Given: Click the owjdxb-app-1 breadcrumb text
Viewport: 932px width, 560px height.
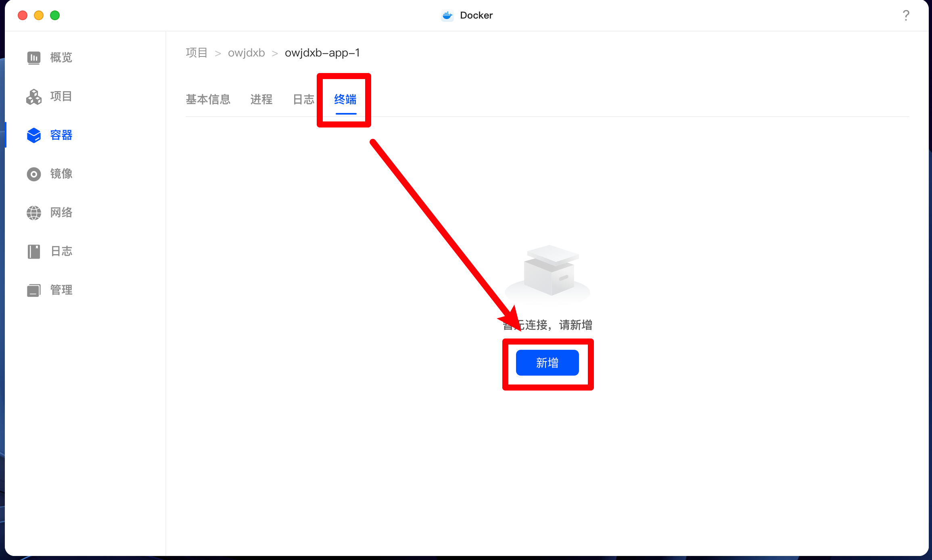Looking at the screenshot, I should [x=322, y=53].
